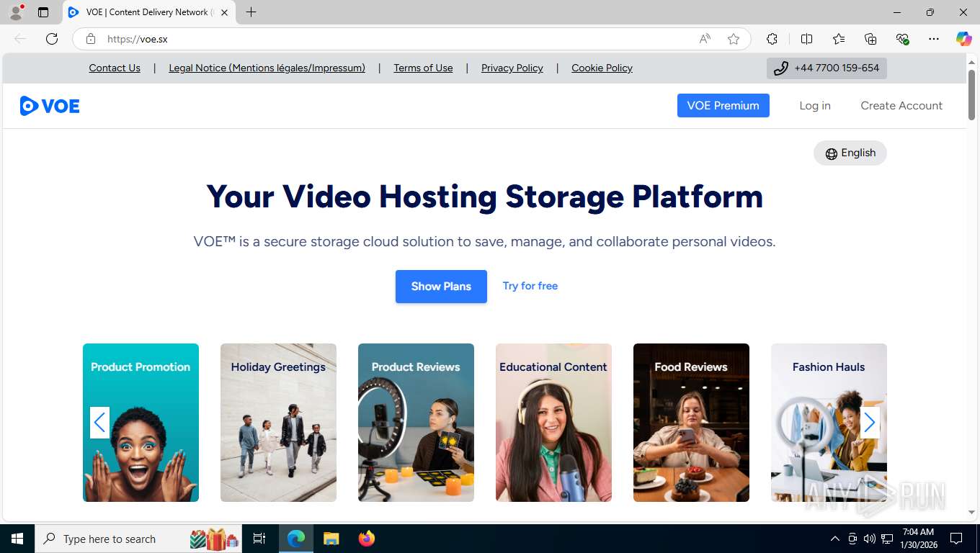980x553 pixels.
Task: Open the Fashion Hauls card
Action: (x=829, y=423)
